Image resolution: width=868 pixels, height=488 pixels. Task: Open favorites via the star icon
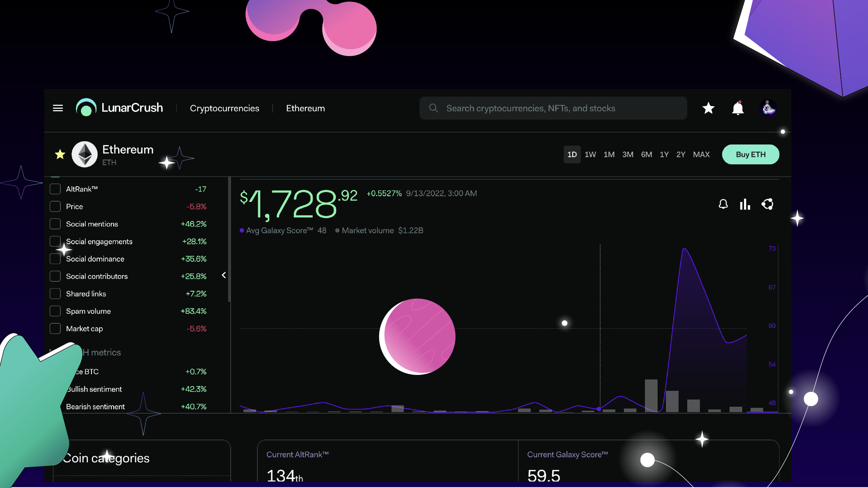coord(708,108)
